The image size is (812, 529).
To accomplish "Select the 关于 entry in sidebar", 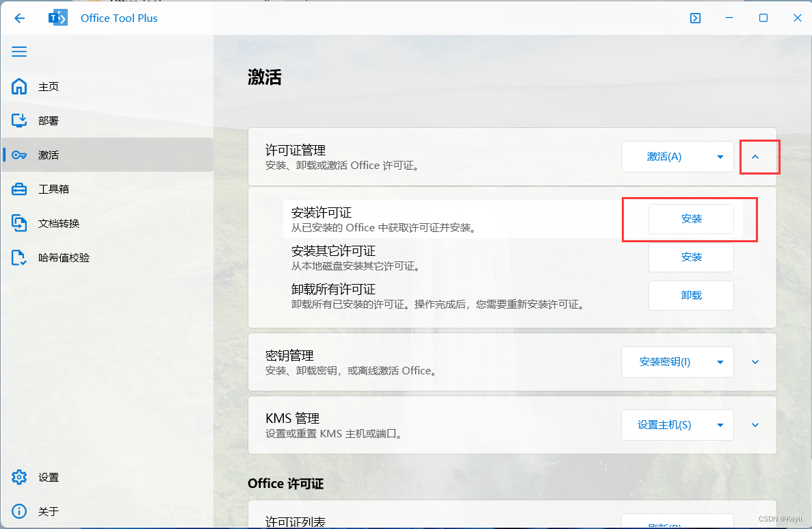I will [x=19, y=511].
